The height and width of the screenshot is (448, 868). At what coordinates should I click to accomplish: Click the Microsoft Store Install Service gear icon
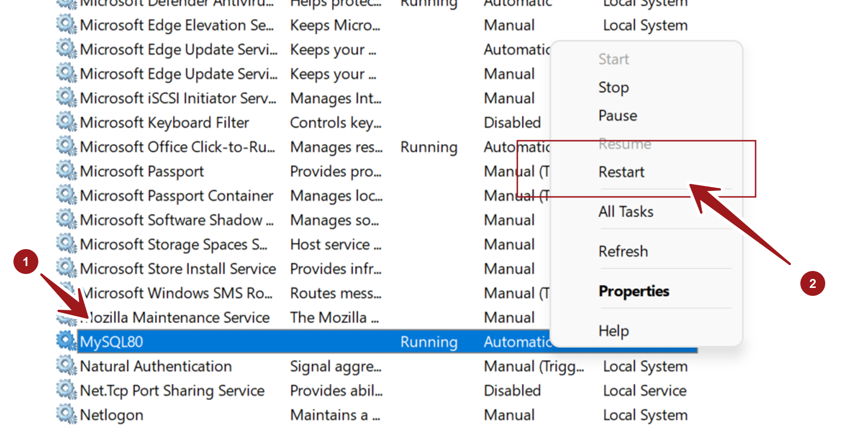[x=66, y=268]
